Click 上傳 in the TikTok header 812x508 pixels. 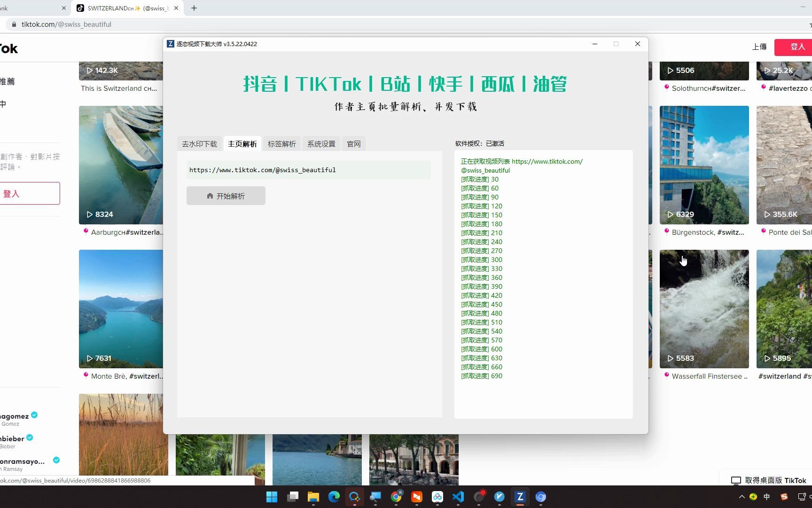tap(759, 47)
